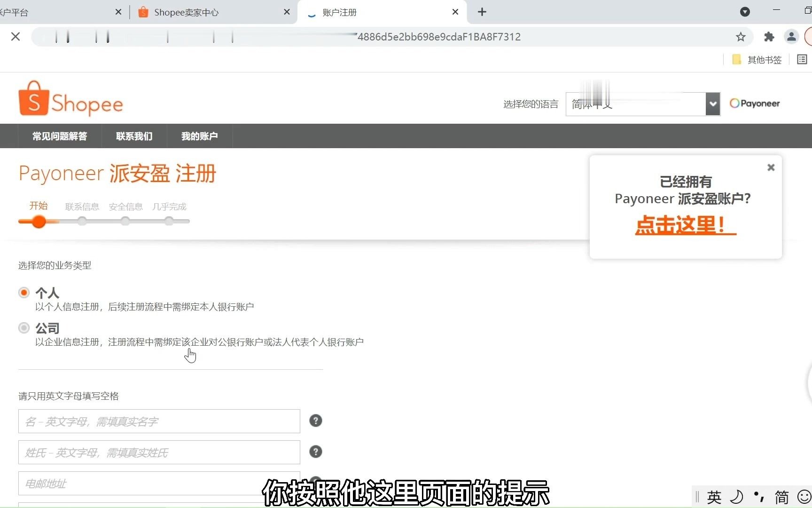Screen dimensions: 812x508
Task: Show help for first name field
Action: tap(316, 421)
